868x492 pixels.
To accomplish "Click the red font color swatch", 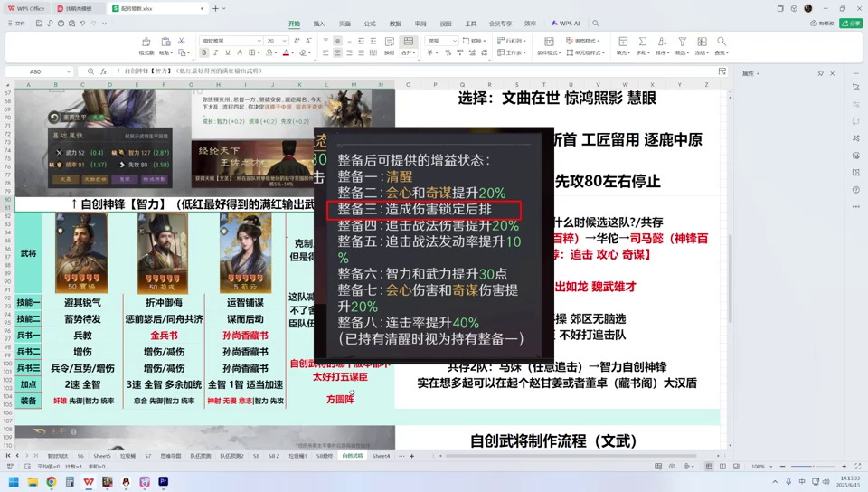I will click(287, 53).
